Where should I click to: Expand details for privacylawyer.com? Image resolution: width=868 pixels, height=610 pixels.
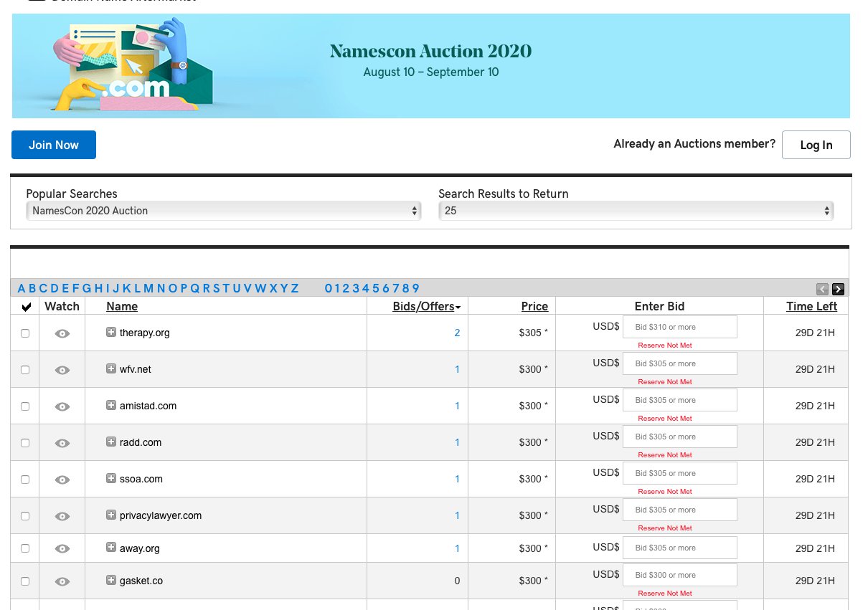(x=111, y=515)
